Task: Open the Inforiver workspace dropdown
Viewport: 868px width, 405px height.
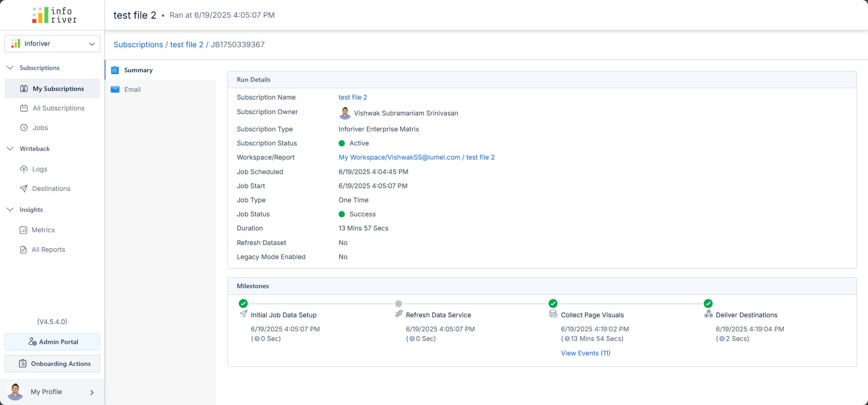Action: point(52,44)
